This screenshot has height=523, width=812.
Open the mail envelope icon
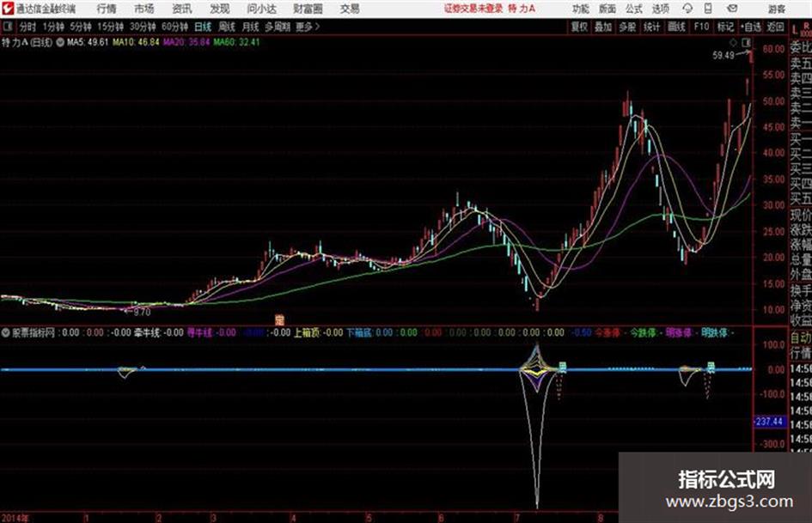[732, 9]
